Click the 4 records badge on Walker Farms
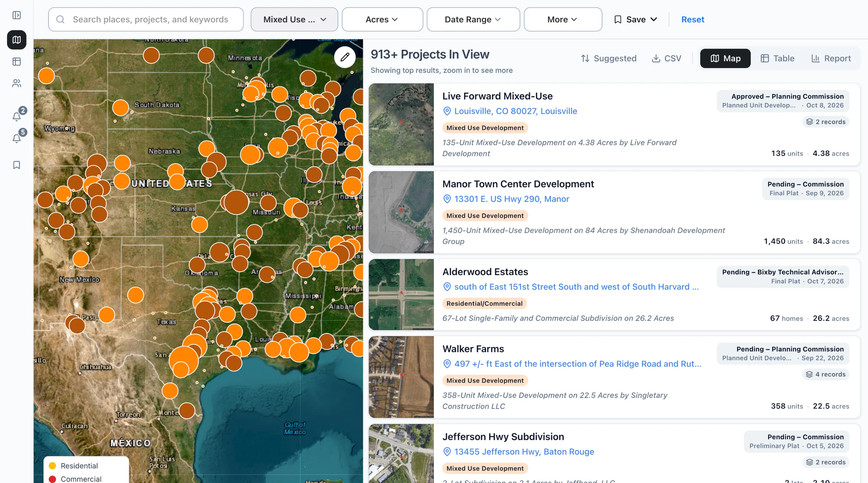Screen dimensions: 868x483 click(x=826, y=375)
